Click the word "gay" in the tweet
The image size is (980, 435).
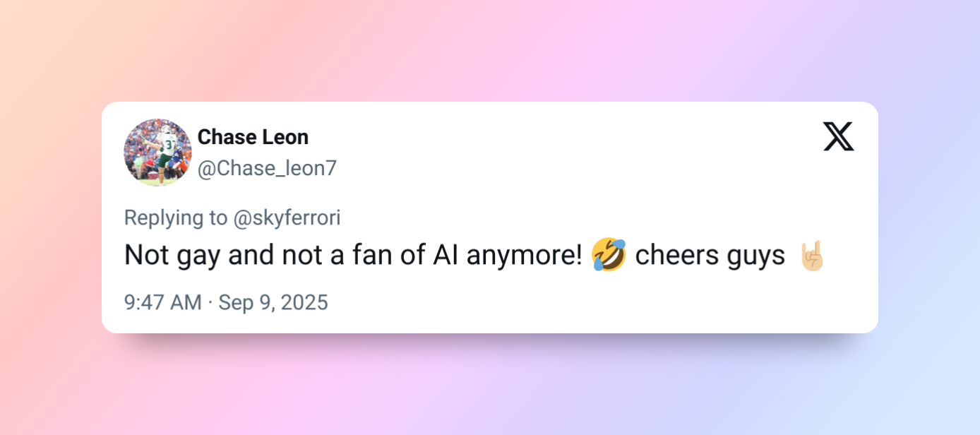[x=193, y=256]
